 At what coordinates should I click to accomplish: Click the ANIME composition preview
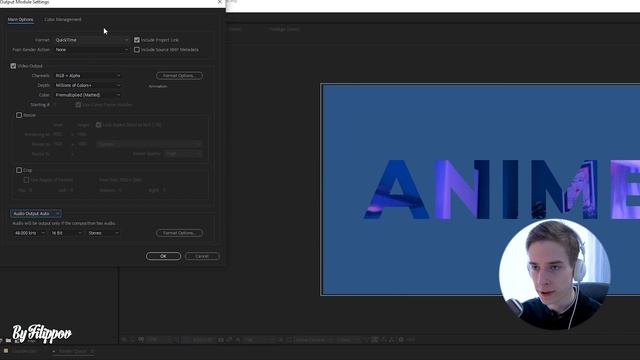click(x=480, y=189)
